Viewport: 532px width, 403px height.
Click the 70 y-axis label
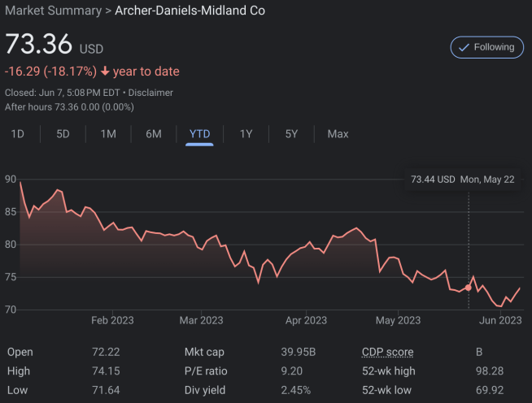tap(11, 310)
